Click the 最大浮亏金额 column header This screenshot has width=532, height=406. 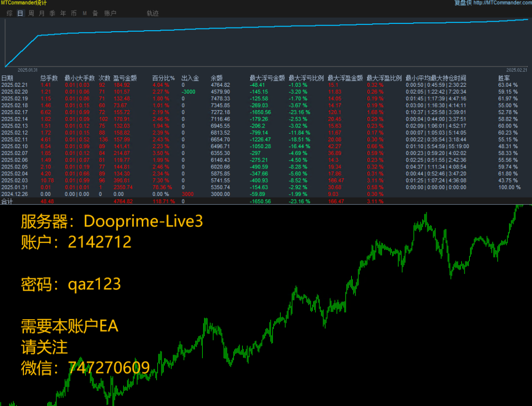(268, 78)
